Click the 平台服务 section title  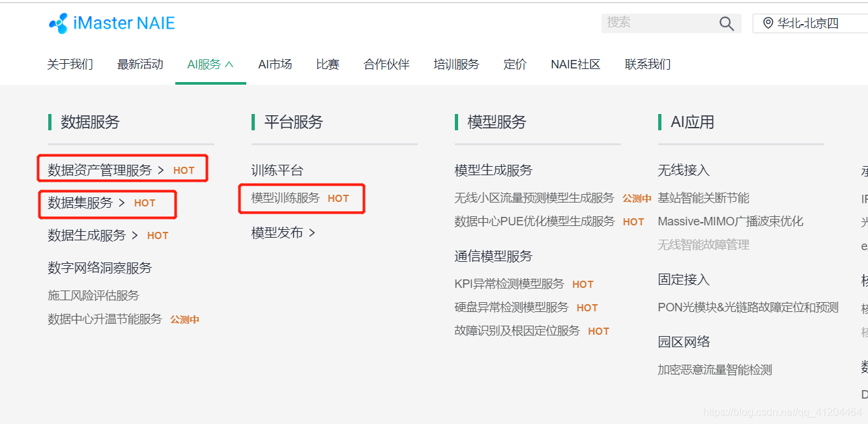pyautogui.click(x=293, y=122)
